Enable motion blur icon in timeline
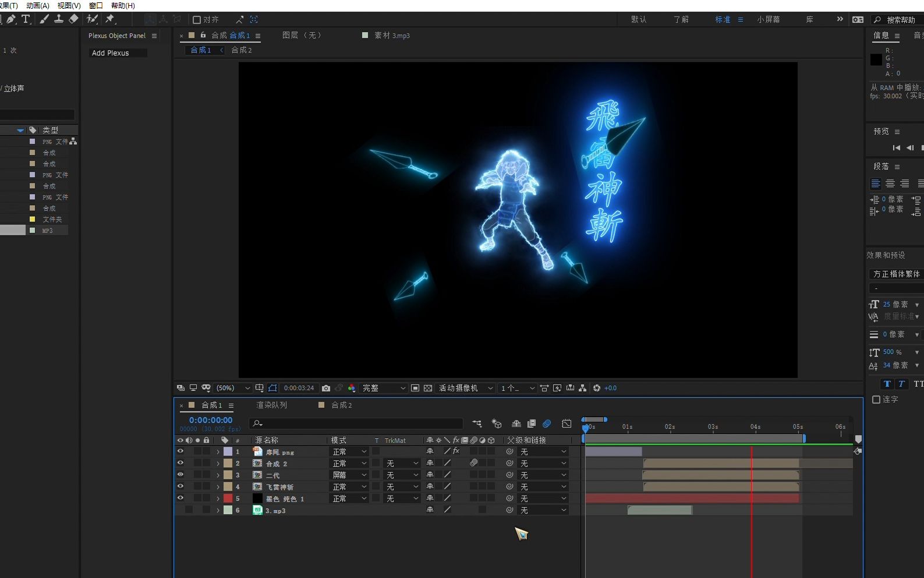 pyautogui.click(x=547, y=424)
